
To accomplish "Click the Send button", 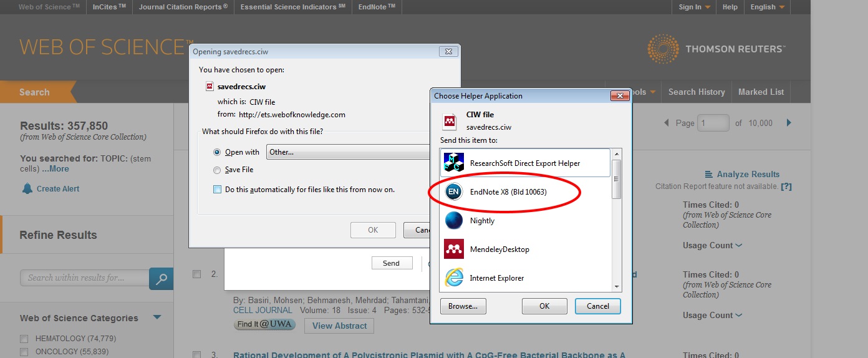I will [392, 263].
